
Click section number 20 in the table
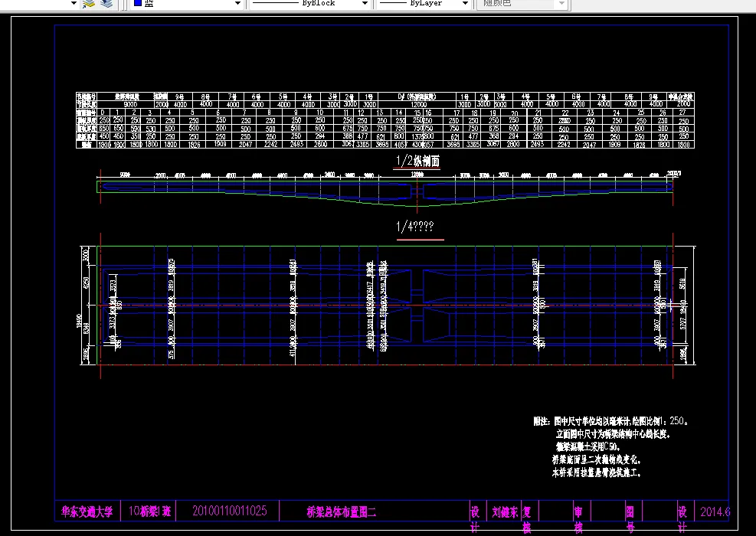click(514, 113)
